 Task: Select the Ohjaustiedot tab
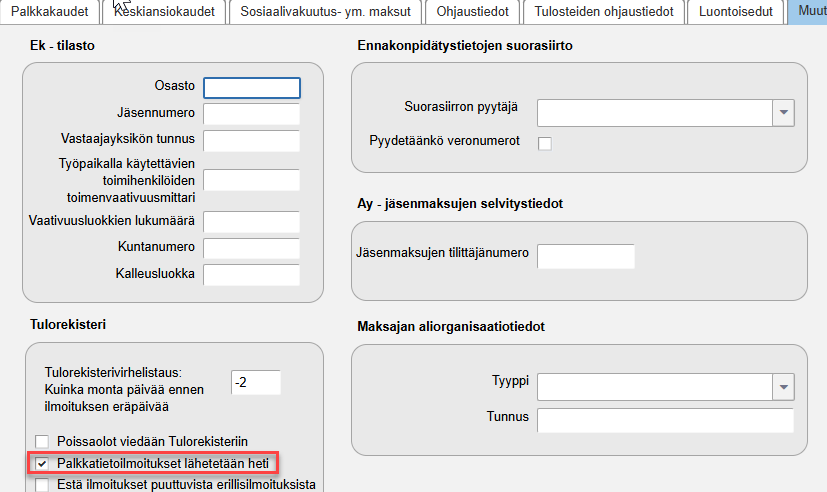(473, 12)
